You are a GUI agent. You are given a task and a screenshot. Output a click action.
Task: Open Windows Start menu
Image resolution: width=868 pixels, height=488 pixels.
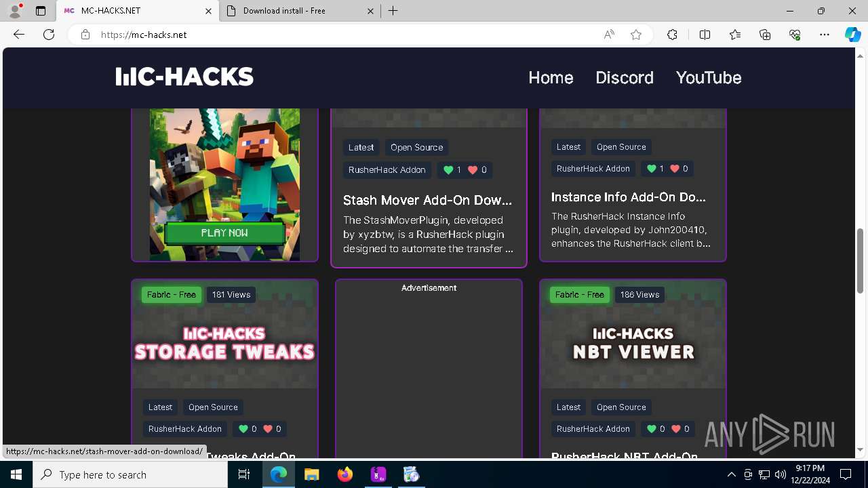click(16, 474)
